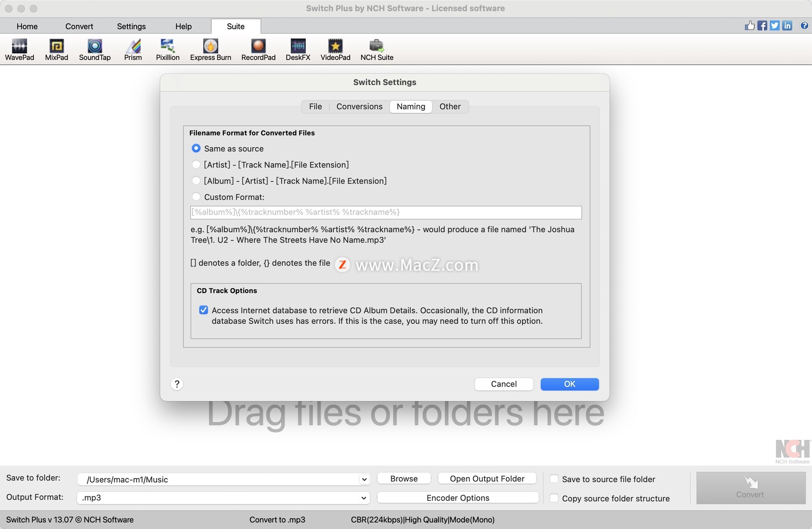The height and width of the screenshot is (529, 812).
Task: Click the large Convert button
Action: coord(751,488)
